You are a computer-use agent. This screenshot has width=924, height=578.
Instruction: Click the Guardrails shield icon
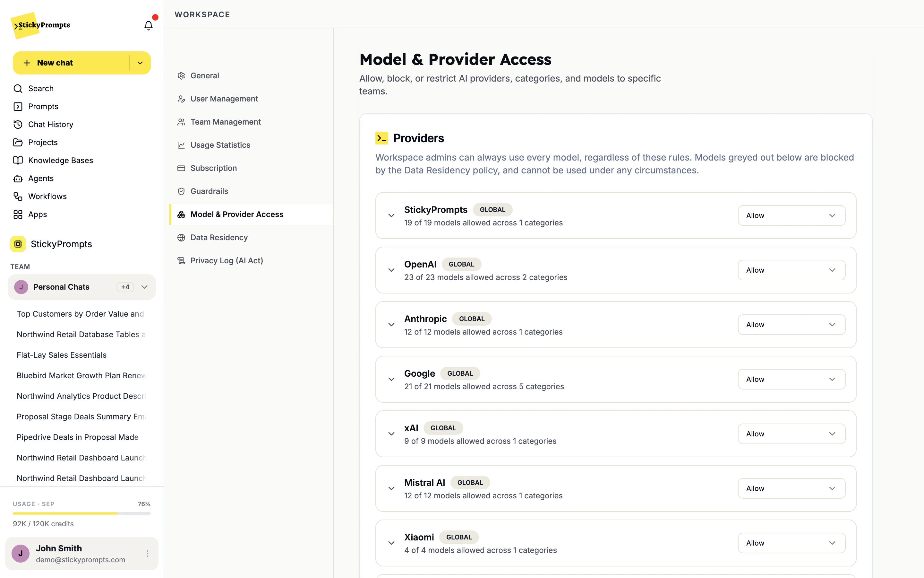pyautogui.click(x=181, y=191)
